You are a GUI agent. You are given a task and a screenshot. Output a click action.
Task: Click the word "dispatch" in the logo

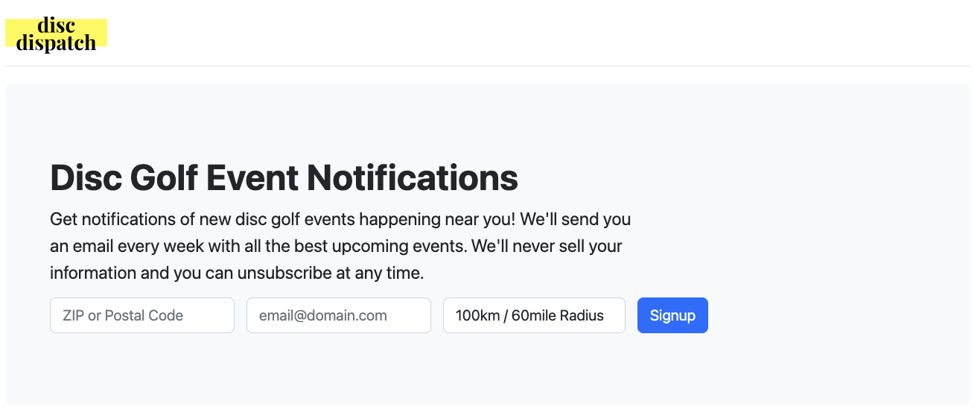click(57, 43)
